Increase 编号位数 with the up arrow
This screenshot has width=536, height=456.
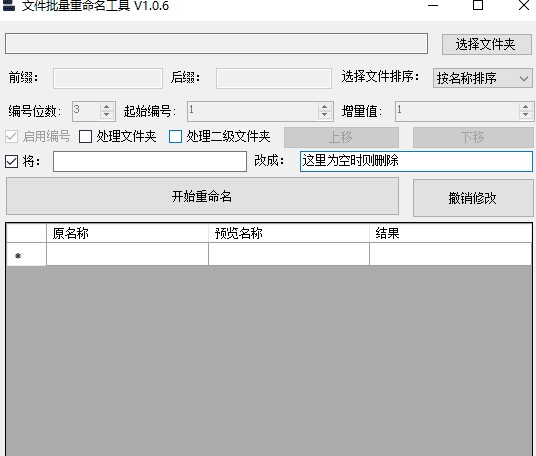pos(107,107)
